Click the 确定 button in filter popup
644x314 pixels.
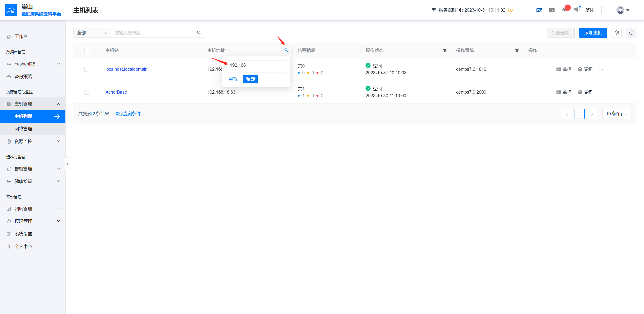250,79
